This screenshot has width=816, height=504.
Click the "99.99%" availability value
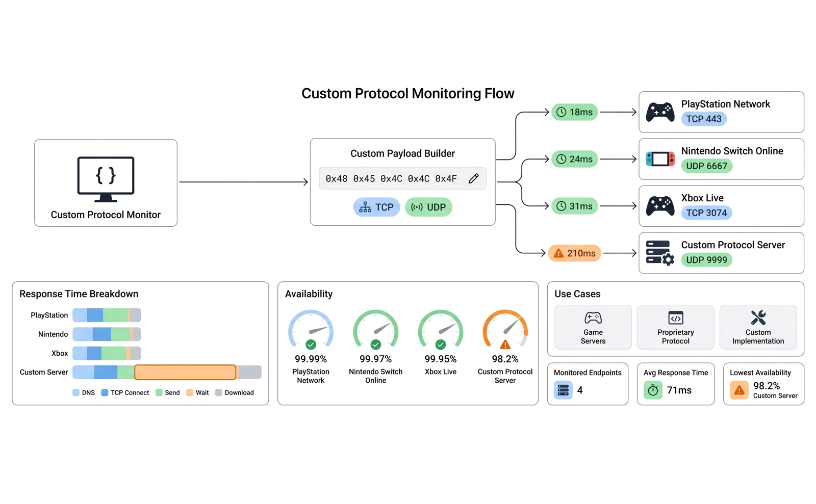coord(311,359)
